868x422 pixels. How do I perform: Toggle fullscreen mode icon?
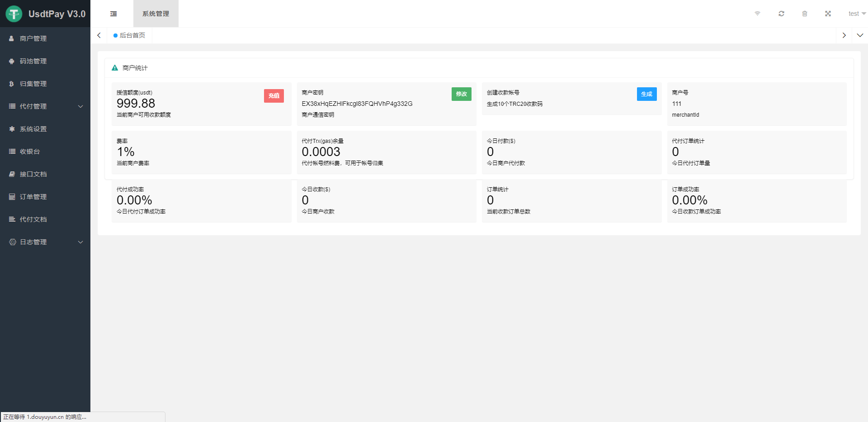click(x=828, y=14)
